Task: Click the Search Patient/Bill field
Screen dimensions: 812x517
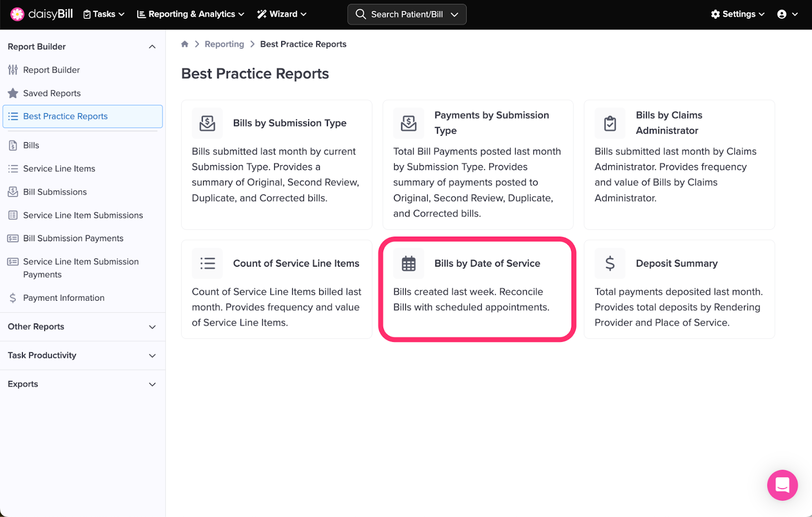Action: coord(407,14)
